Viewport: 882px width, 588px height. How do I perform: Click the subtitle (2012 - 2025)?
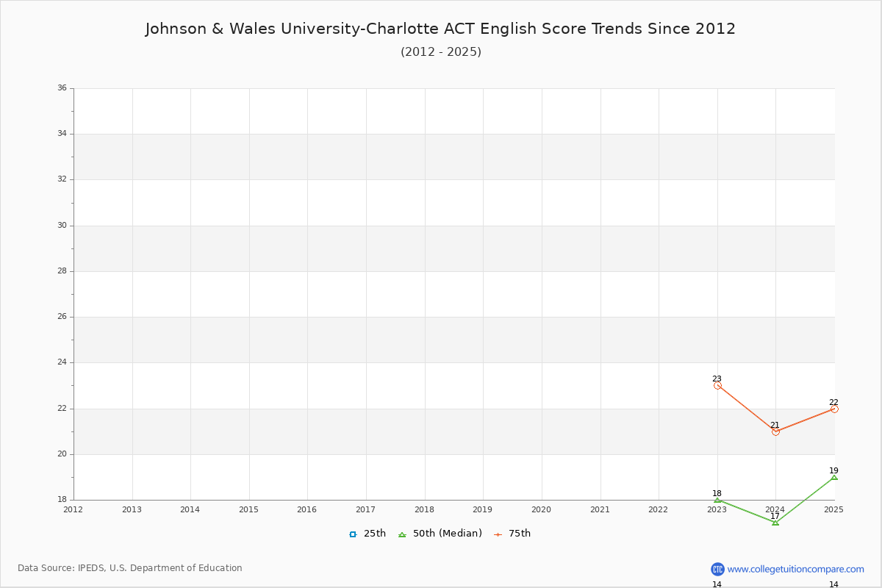[441, 51]
